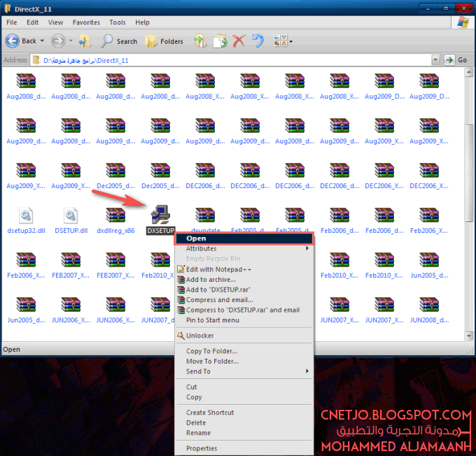Open the Edit menu
Screen dimensions: 476x456
click(32, 22)
